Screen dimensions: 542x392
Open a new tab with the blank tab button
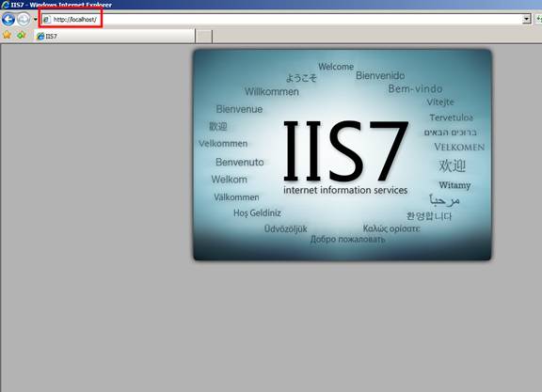(x=204, y=37)
